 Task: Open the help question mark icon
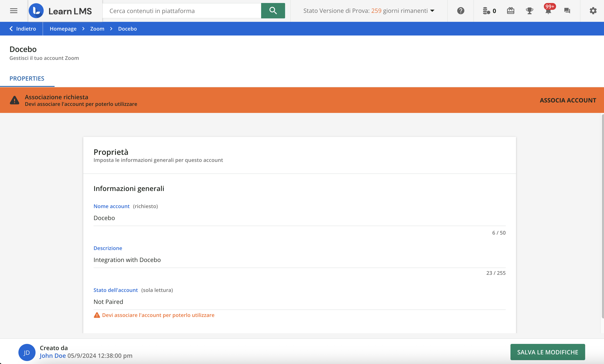(x=461, y=11)
